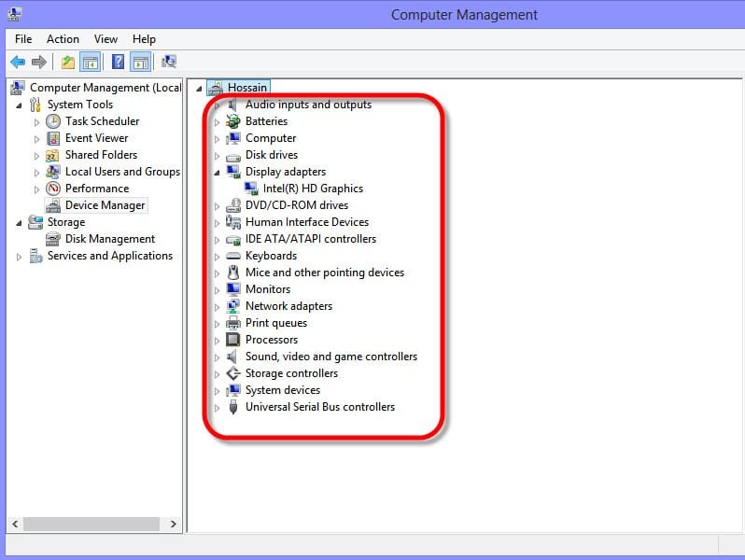Click the Keyboards category icon
This screenshot has width=745, height=560.
[x=233, y=256]
